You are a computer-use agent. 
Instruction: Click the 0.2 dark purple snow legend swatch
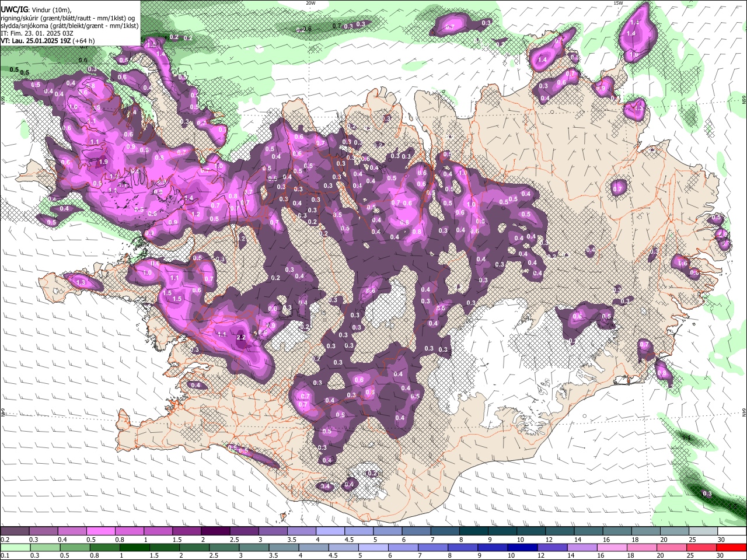[x=15, y=531]
